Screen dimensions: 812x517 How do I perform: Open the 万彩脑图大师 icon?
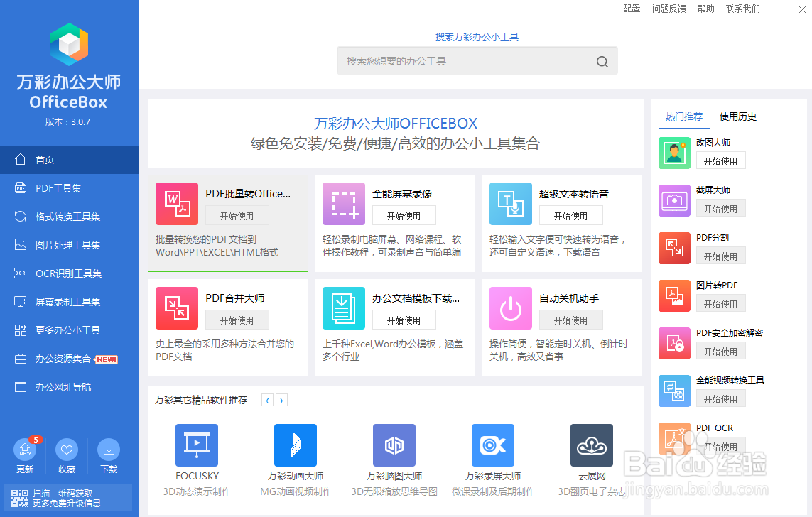pos(394,445)
